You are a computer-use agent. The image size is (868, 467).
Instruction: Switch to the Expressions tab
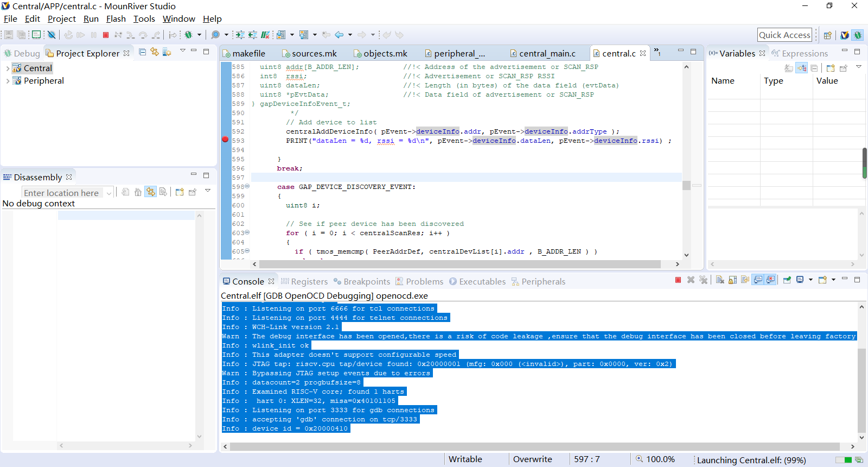[x=800, y=53]
